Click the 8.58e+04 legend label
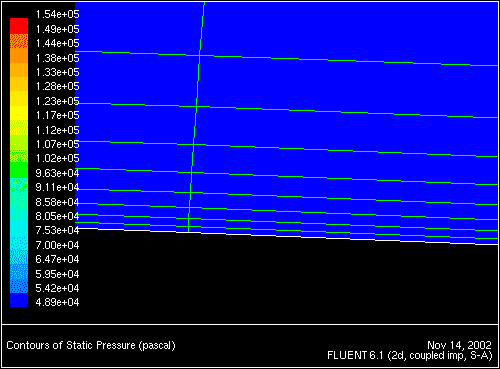This screenshot has height=369, width=500. click(57, 202)
